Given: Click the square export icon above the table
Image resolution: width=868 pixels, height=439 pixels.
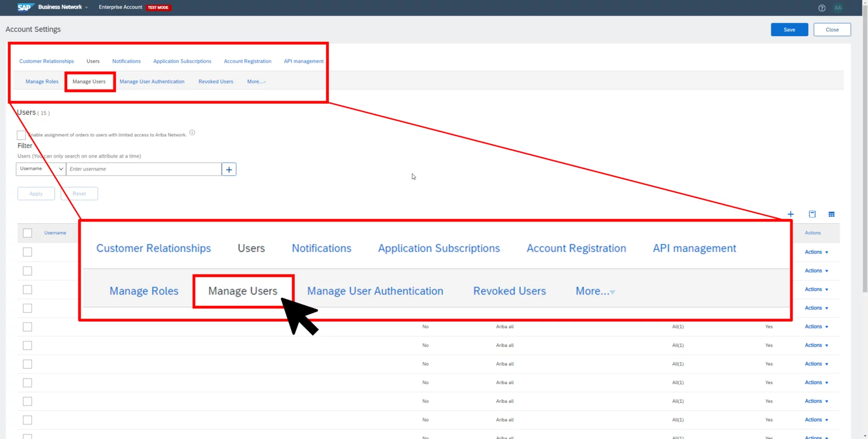Looking at the screenshot, I should (x=812, y=214).
